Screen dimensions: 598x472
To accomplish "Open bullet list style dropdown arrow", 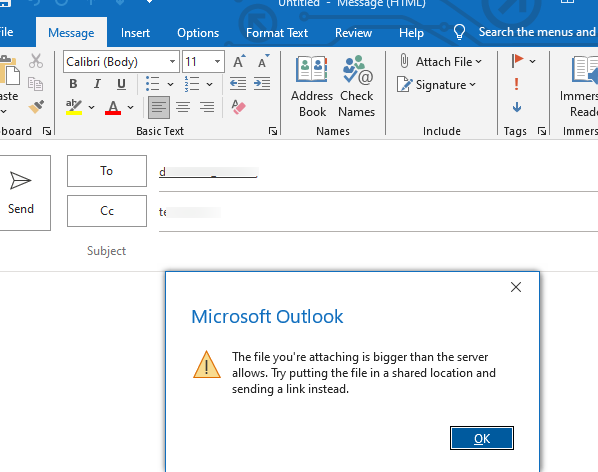I will pos(170,84).
